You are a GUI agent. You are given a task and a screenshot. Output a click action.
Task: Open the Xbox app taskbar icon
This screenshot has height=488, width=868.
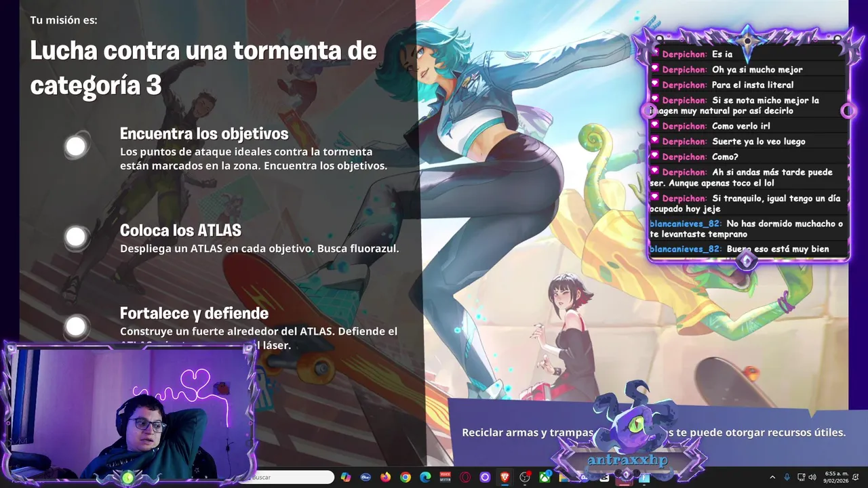[x=545, y=477]
